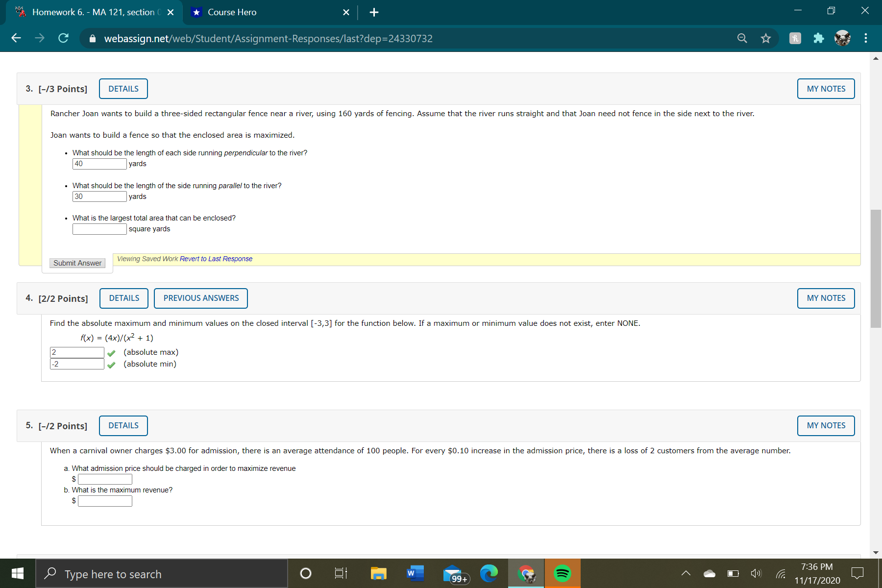This screenshot has width=882, height=588.
Task: Launch Spotify from the taskbar
Action: [562, 573]
